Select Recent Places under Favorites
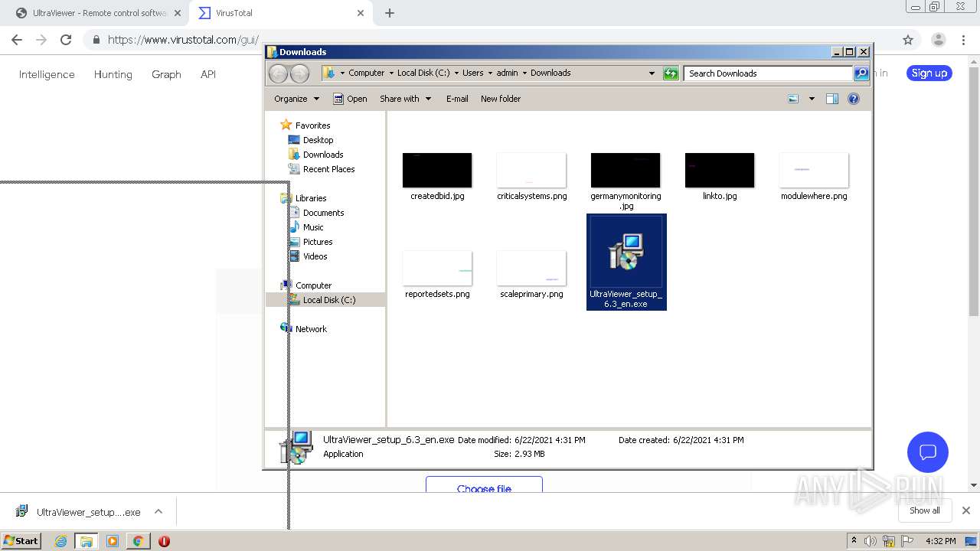Screen dimensions: 980x551 click(x=328, y=169)
